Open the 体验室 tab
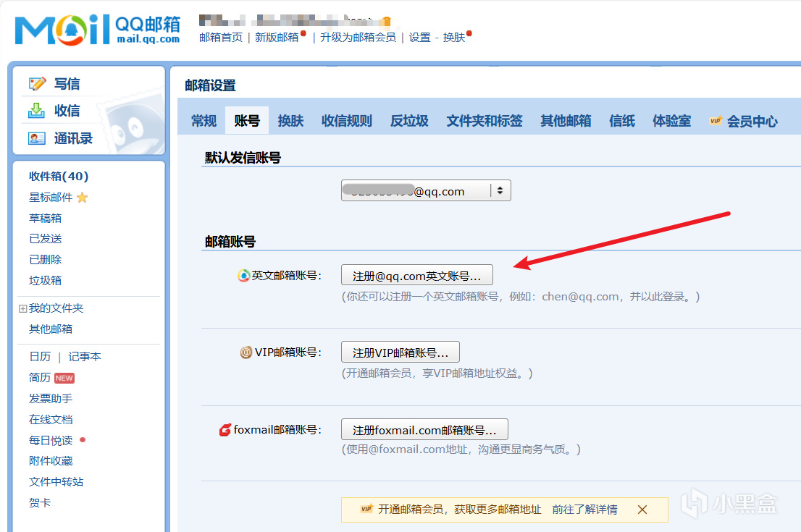This screenshot has height=532, width=801. pos(672,121)
